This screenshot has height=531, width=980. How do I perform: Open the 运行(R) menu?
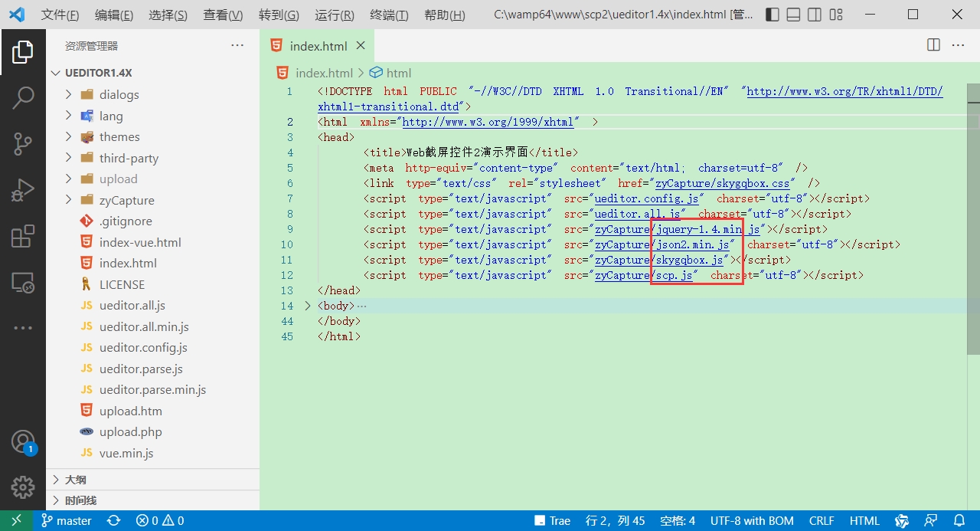335,15
